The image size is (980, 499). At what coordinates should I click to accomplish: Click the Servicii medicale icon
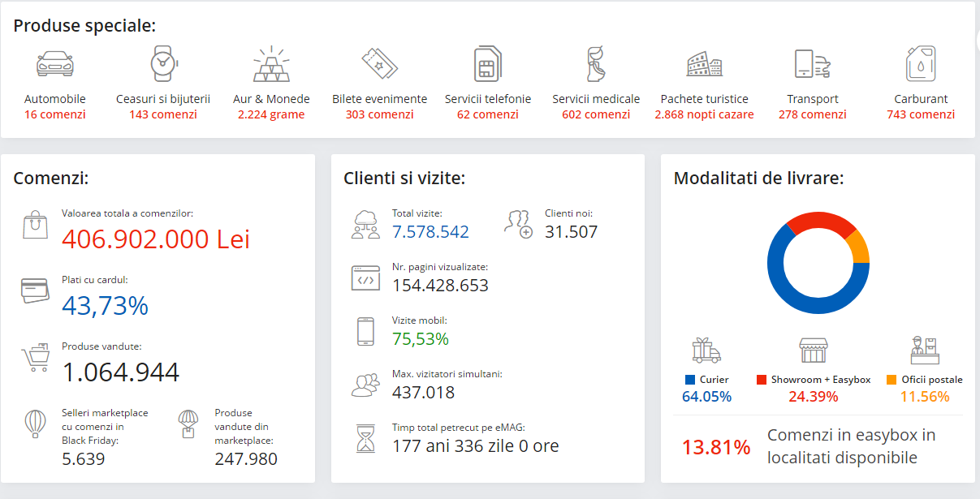[x=596, y=63]
